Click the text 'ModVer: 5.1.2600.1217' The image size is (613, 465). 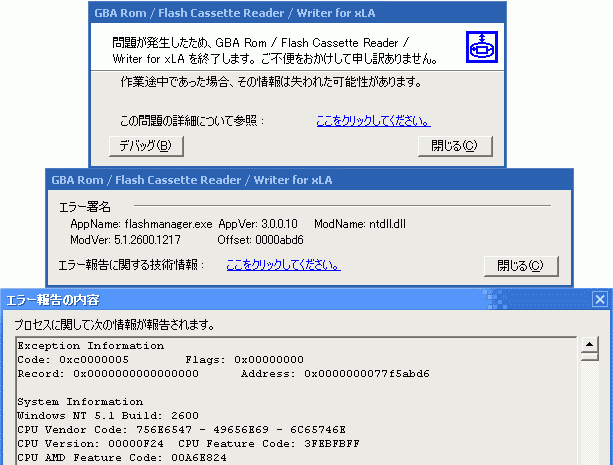point(125,240)
